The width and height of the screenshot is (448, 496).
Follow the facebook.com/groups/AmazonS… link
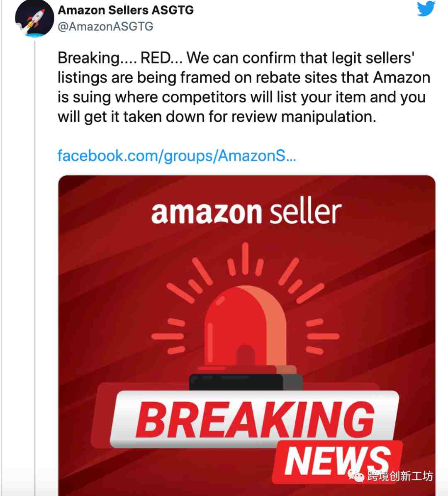pos(177,156)
